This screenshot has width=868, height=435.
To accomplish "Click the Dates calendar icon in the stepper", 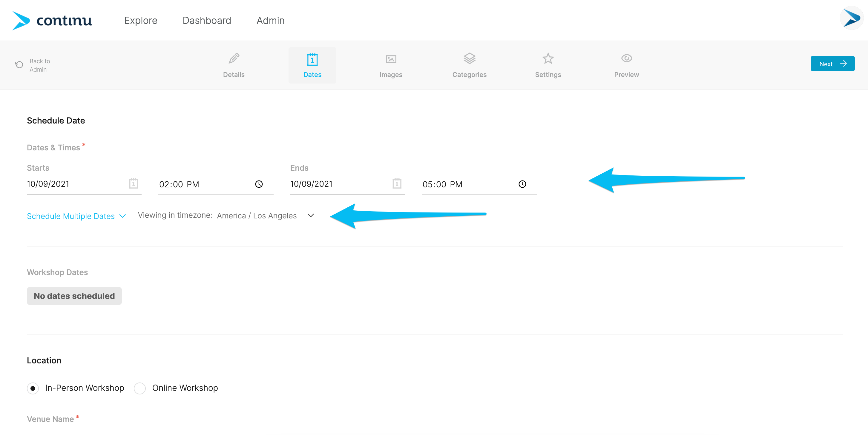I will click(312, 59).
